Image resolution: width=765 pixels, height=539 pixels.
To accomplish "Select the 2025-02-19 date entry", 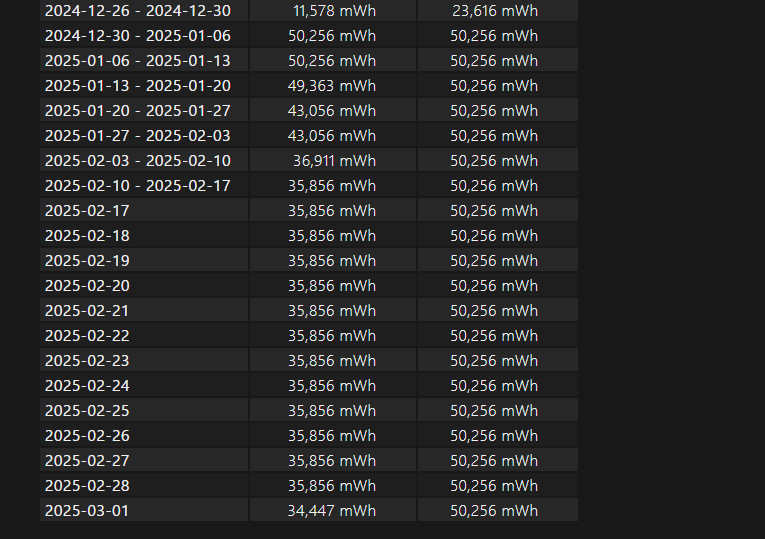I will click(x=87, y=260).
